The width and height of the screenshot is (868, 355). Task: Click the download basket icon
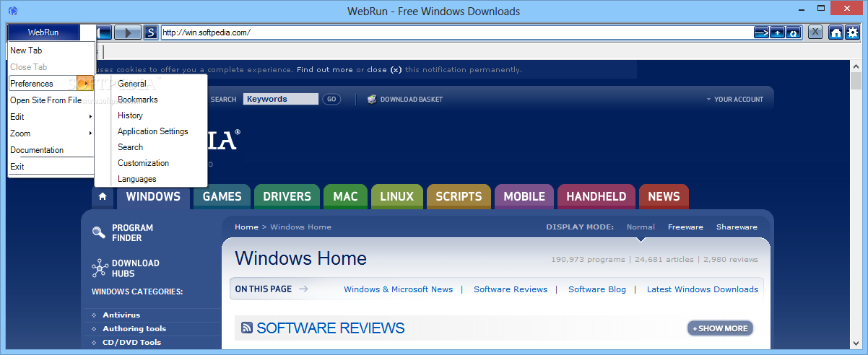372,100
